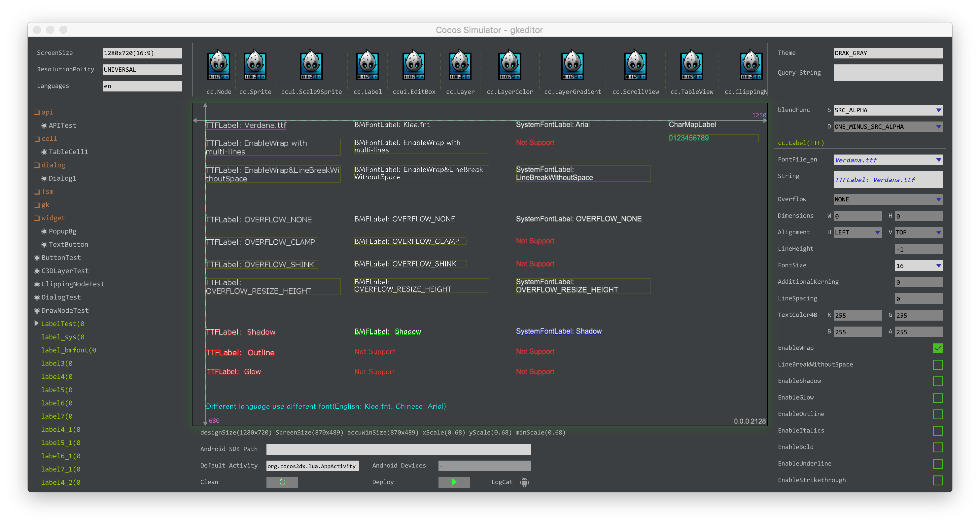Viewport: 980px width, 525px height.
Task: Choose the ccui.EditBox icon
Action: (x=413, y=65)
